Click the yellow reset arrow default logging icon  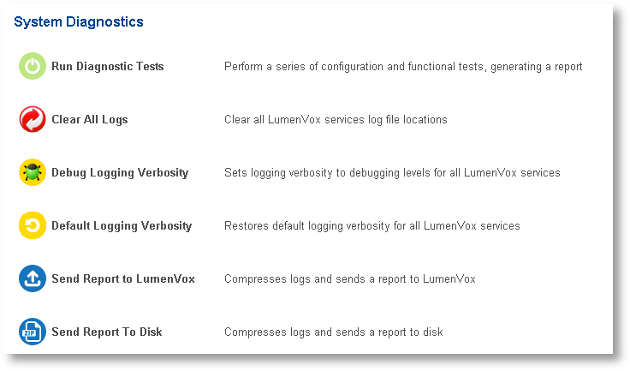pyautogui.click(x=32, y=225)
